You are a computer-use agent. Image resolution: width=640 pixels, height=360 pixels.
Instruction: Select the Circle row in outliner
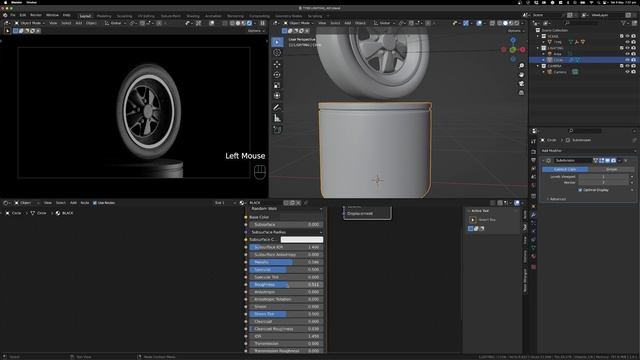tap(584, 60)
